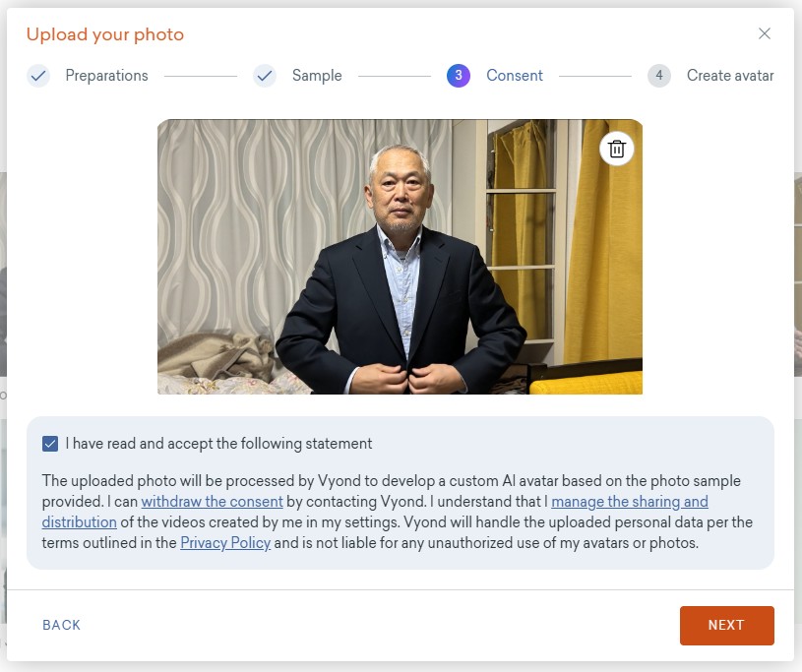This screenshot has height=672, width=802.
Task: Jump to the Create avatar step label
Action: click(x=730, y=76)
